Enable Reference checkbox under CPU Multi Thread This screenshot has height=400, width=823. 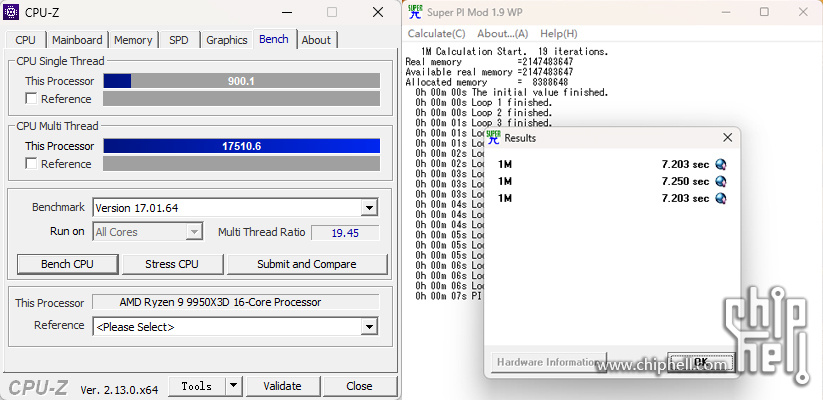[x=31, y=164]
